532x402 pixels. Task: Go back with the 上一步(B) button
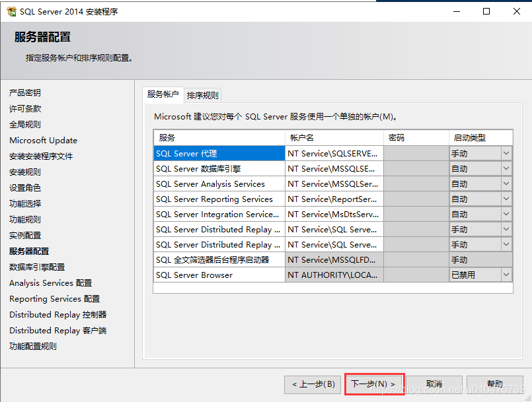(x=313, y=384)
